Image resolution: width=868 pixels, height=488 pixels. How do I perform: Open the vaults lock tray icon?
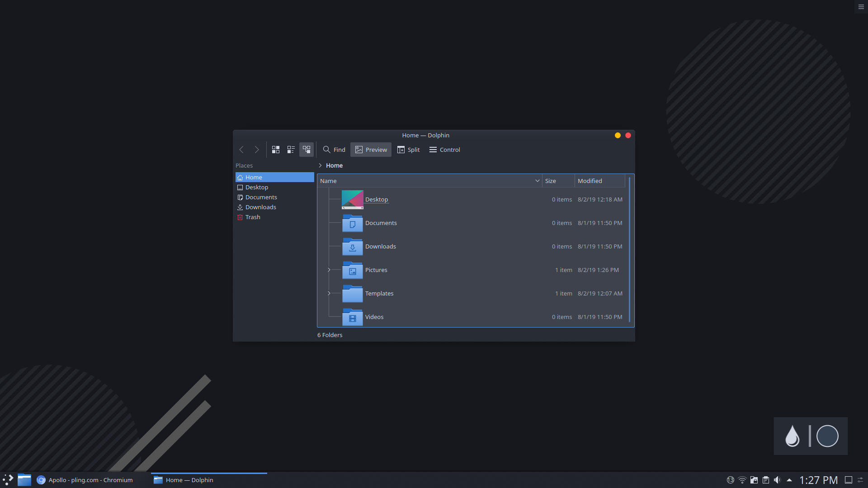[754, 480]
